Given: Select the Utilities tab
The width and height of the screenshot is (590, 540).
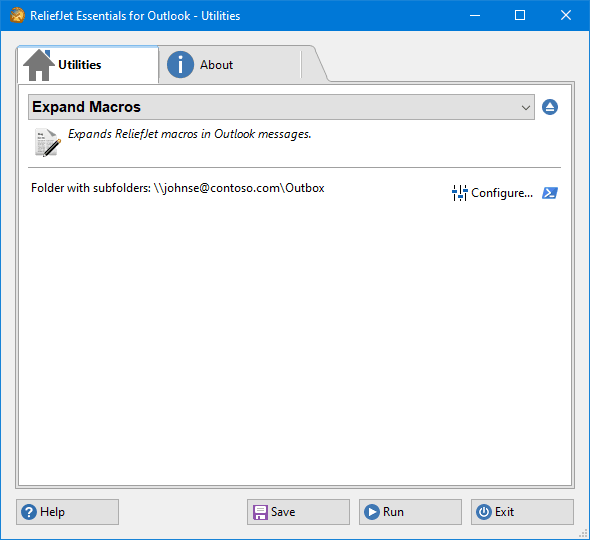Looking at the screenshot, I should click(x=87, y=65).
